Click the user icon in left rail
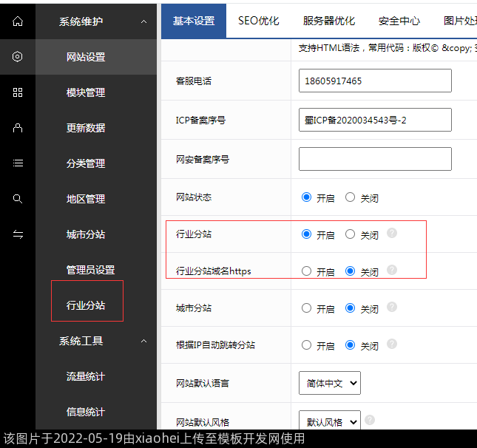Screen dimensions: 477x448 [x=18, y=128]
